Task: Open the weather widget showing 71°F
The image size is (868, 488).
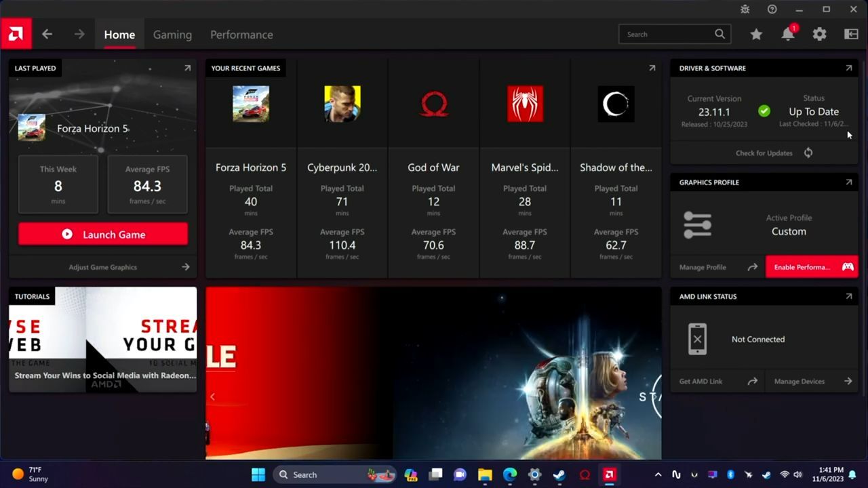Action: [31, 474]
